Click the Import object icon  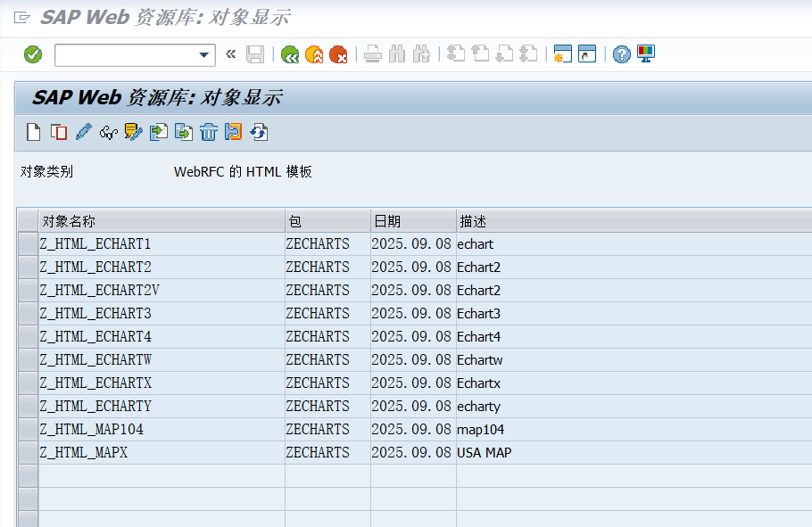(159, 132)
